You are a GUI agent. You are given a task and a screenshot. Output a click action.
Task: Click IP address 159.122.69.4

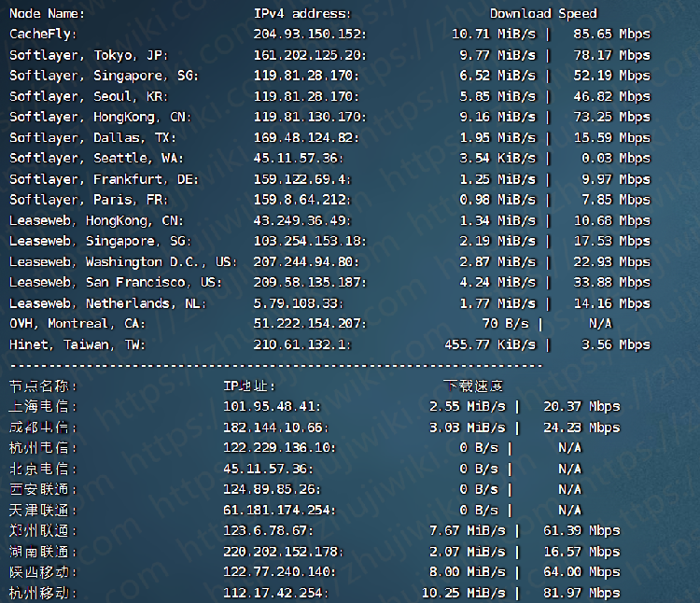(302, 179)
